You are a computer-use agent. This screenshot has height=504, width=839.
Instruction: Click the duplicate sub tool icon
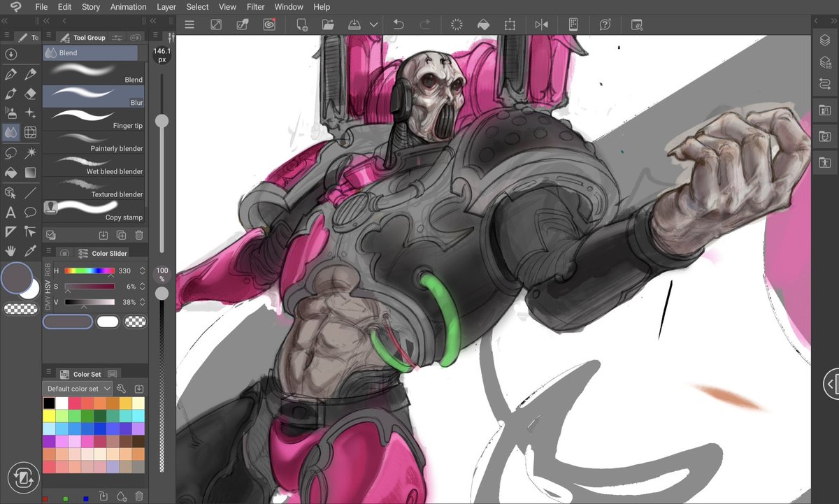click(x=121, y=236)
